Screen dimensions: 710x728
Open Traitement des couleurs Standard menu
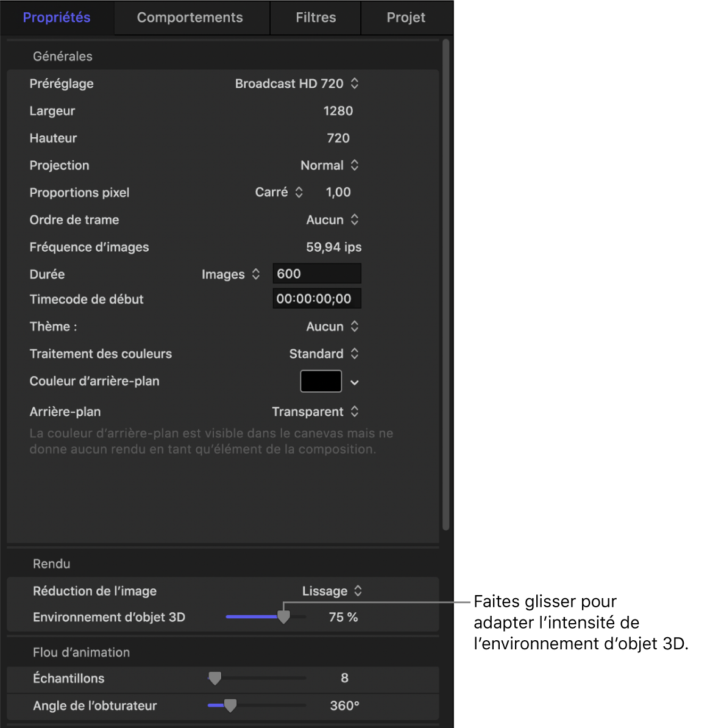[x=324, y=354]
